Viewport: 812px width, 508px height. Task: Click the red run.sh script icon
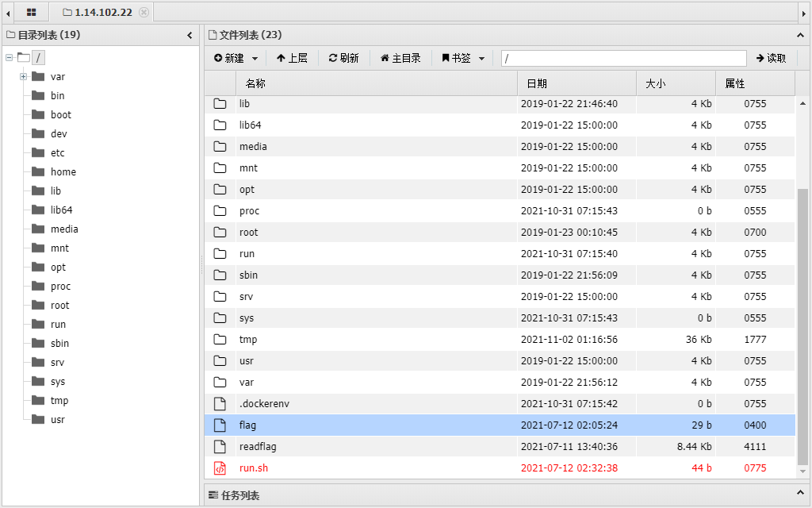pos(220,468)
